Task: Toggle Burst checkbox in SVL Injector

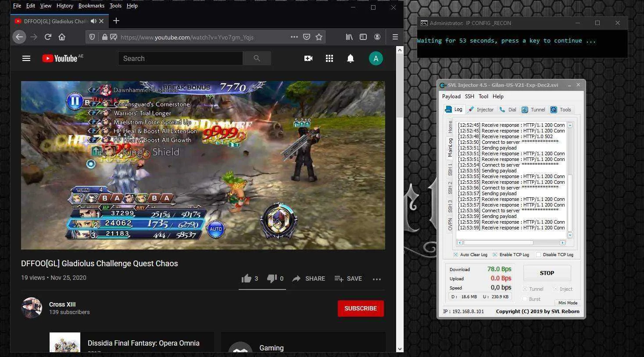Action: point(525,299)
